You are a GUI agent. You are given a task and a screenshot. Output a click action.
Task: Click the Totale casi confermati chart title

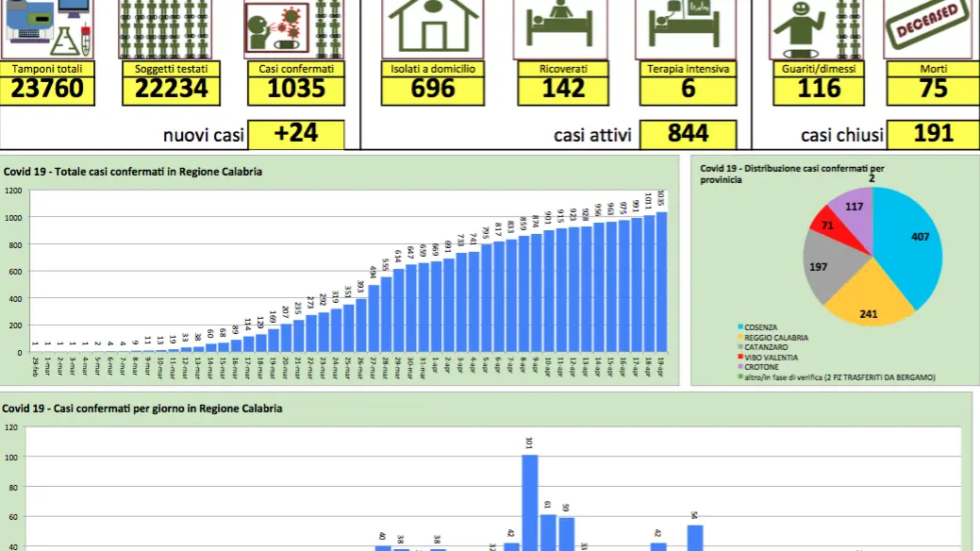click(132, 172)
